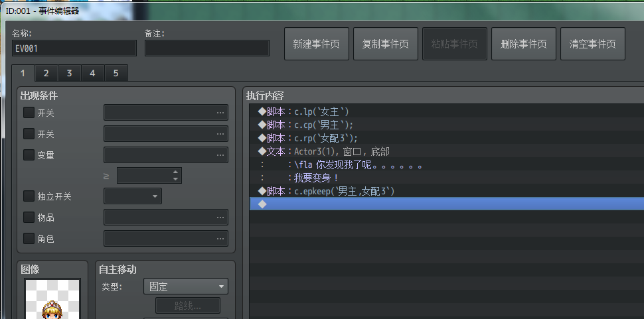This screenshot has height=319, width=644.
Task: Enable the second 开关 condition checkbox
Action: [x=29, y=134]
